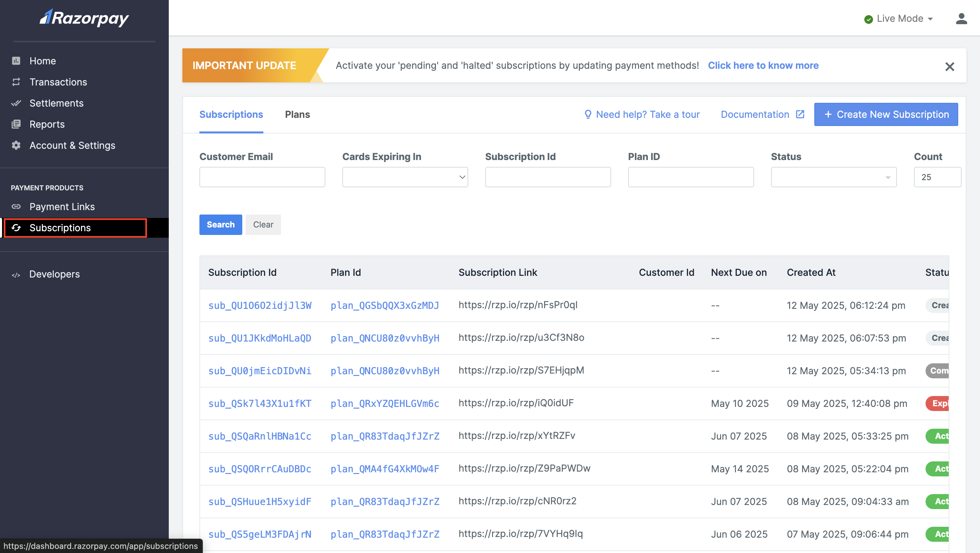This screenshot has height=553, width=980.
Task: Click the Subscription Link column header
Action: coord(497,272)
